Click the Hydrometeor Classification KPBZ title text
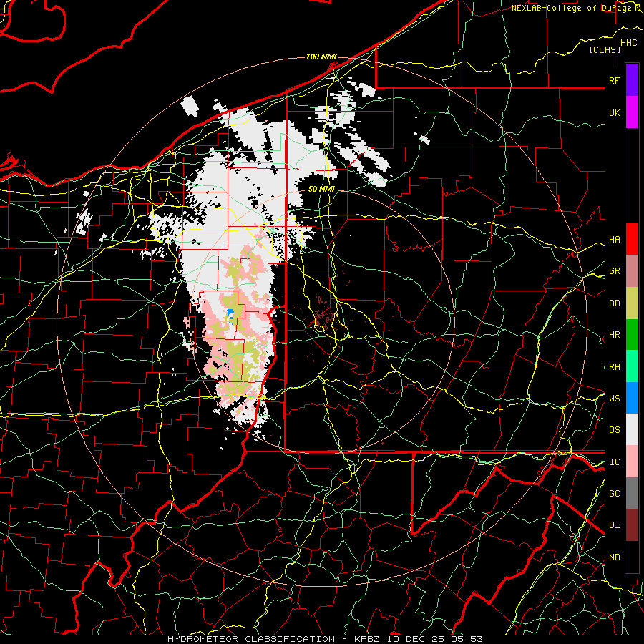This screenshot has height=644, width=644. point(325,639)
